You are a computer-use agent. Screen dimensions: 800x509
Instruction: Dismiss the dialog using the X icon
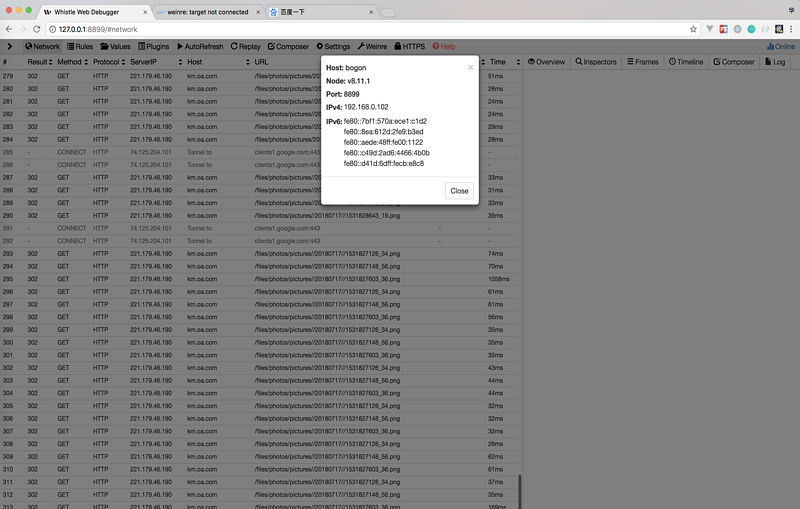coord(470,67)
